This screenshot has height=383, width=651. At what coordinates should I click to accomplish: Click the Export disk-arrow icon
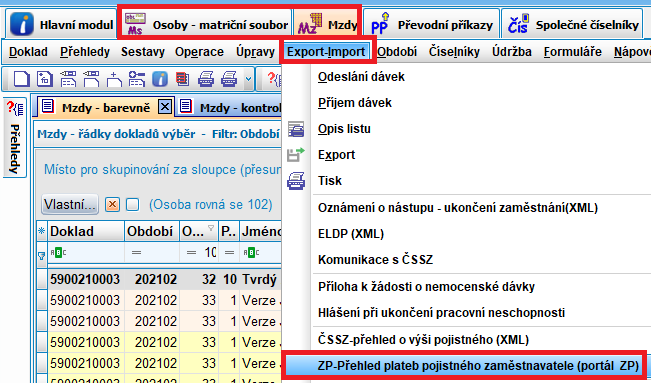tap(296, 155)
